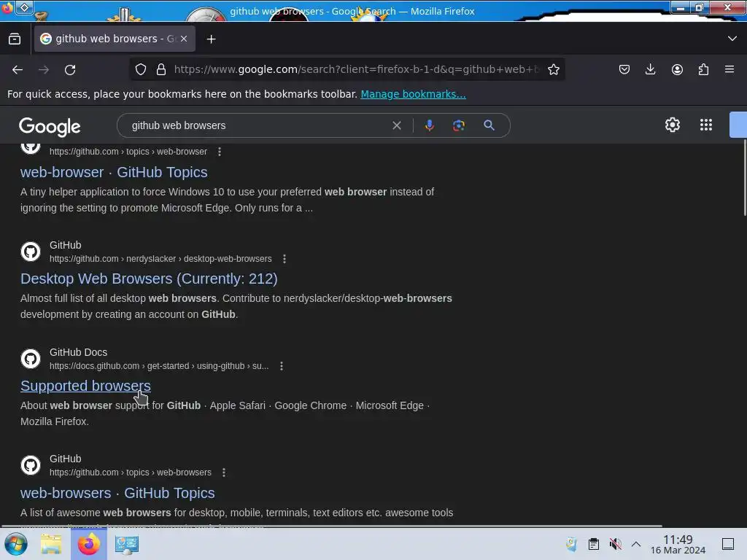Go to the Google home logo
This screenshot has width=747, height=560.
tap(50, 127)
